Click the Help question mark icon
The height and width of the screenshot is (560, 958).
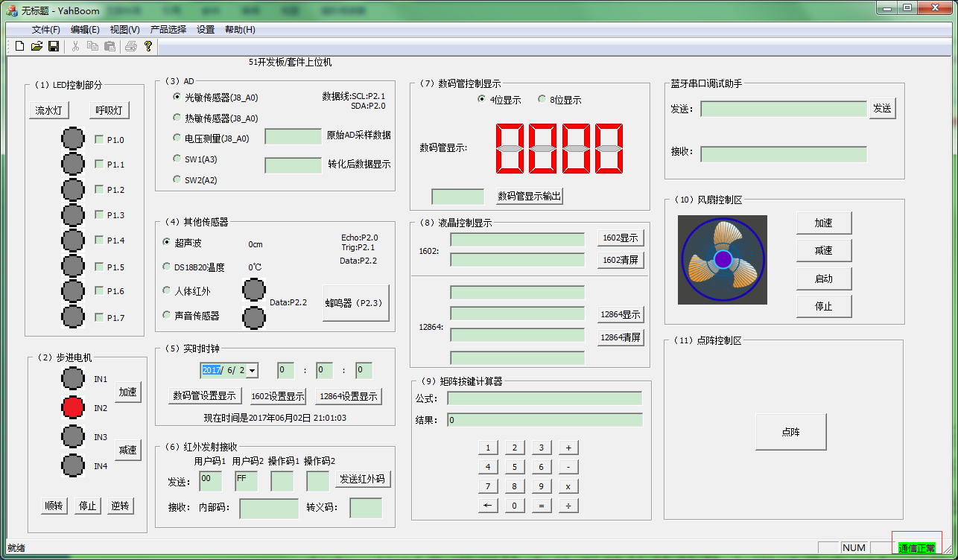(148, 46)
